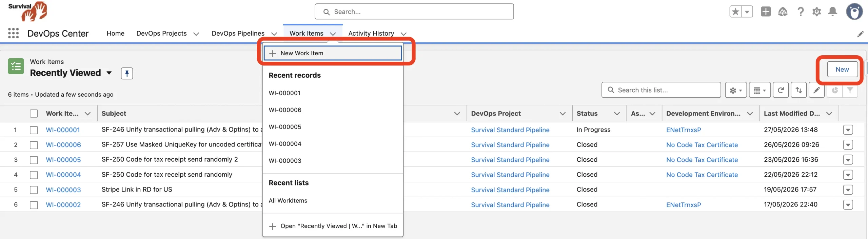868x239 pixels.
Task: Click the New button
Action: click(842, 69)
